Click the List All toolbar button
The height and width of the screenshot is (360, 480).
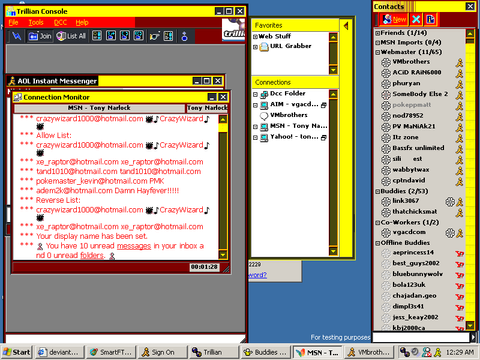click(71, 36)
